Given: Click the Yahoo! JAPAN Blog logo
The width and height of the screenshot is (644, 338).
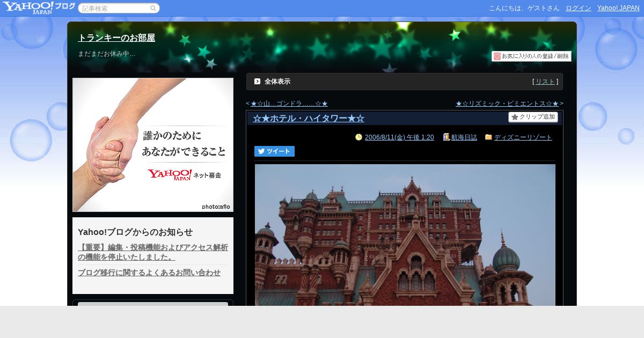Looking at the screenshot, I should [39, 8].
